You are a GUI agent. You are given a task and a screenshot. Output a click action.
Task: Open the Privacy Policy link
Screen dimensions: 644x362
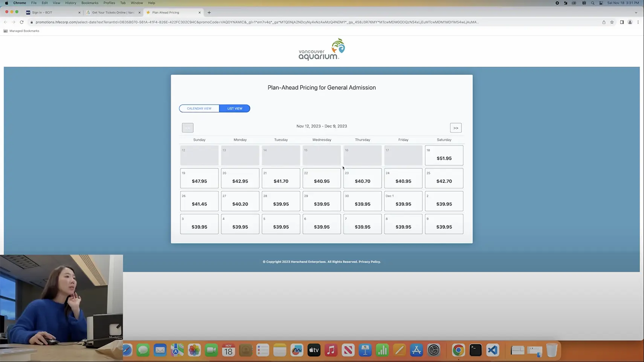tap(369, 262)
